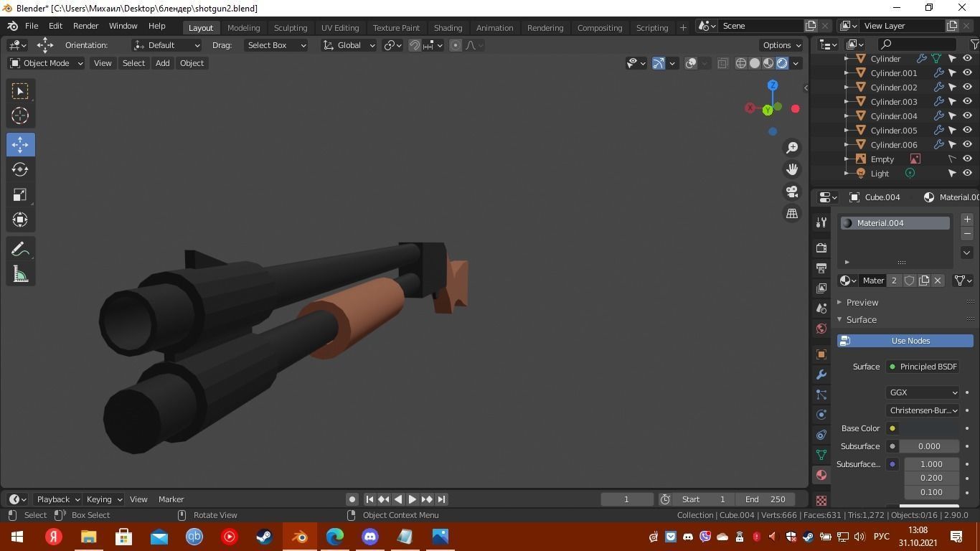
Task: Open the viewport Add menu
Action: point(163,63)
